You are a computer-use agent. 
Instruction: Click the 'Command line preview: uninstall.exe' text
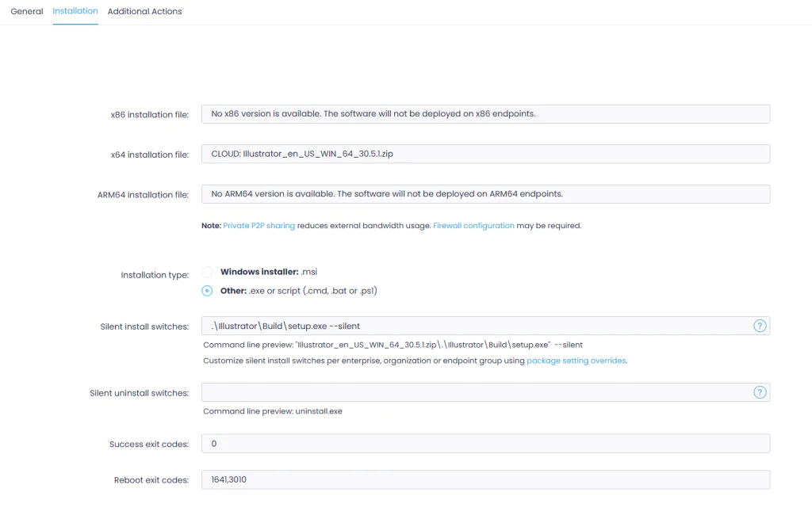pyautogui.click(x=273, y=411)
